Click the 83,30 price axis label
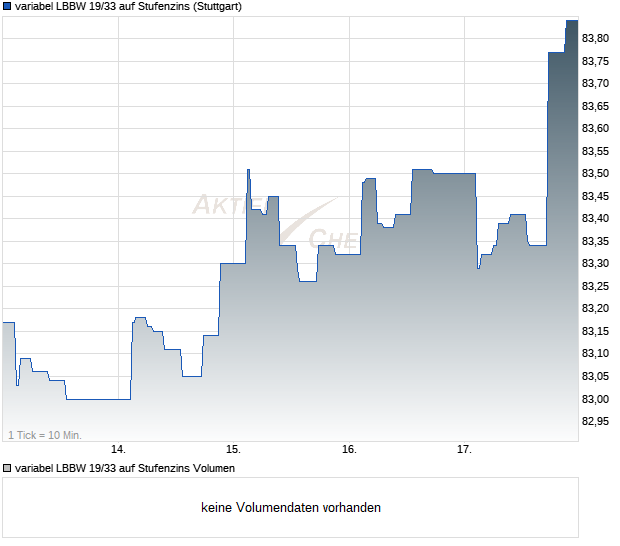This screenshot has height=546, width=620. click(x=595, y=263)
